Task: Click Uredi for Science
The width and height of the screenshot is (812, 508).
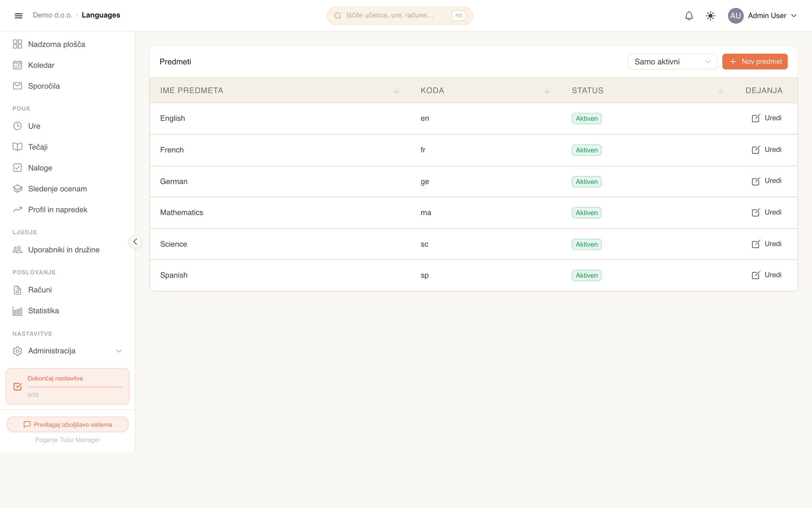Action: pos(767,244)
